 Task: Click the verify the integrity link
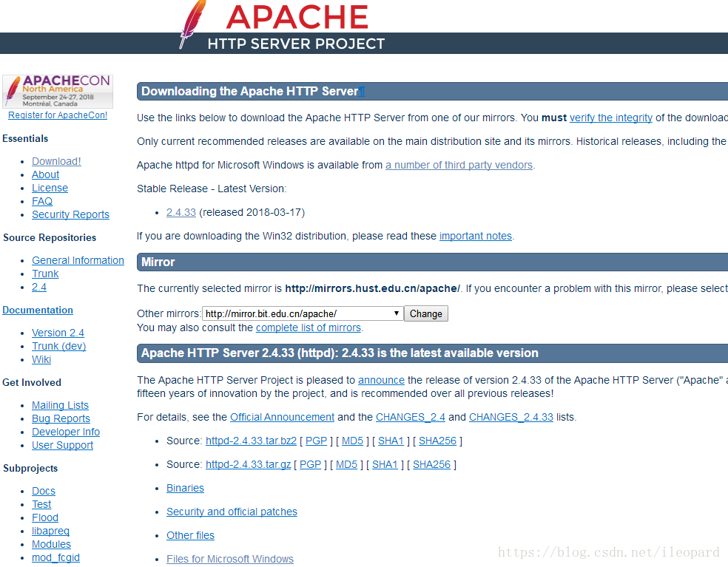point(611,118)
